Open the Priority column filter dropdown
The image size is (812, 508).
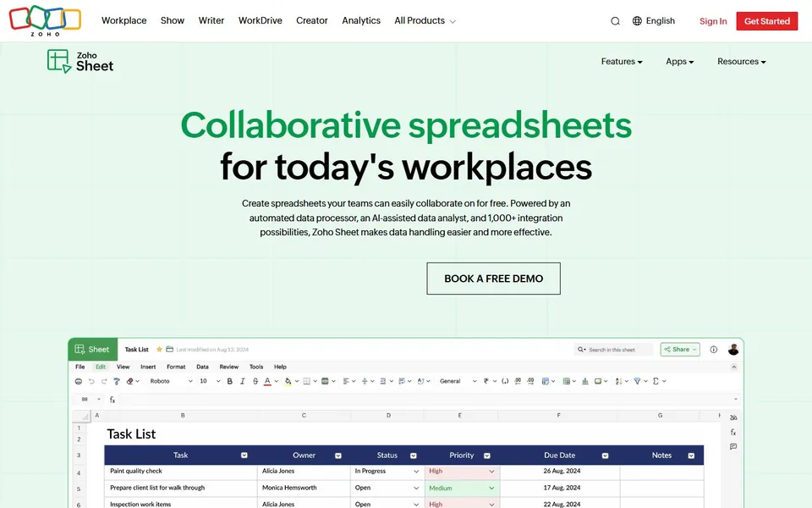[x=487, y=456]
